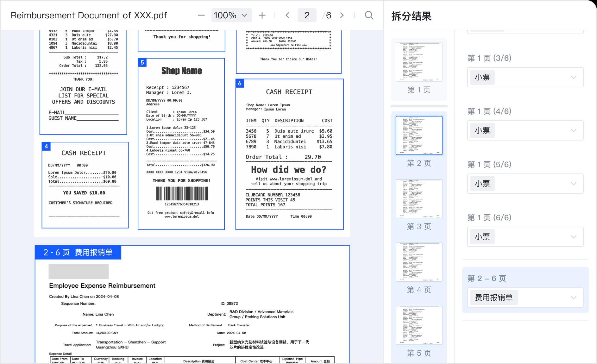Open the 100% zoom level dropdown
Image resolution: width=597 pixels, height=364 pixels.
coord(231,15)
